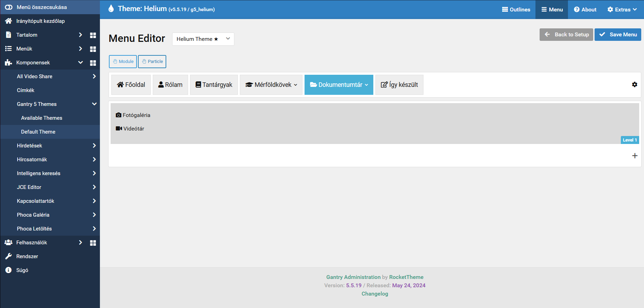Click the Save Menu button
644x308 pixels.
click(618, 35)
